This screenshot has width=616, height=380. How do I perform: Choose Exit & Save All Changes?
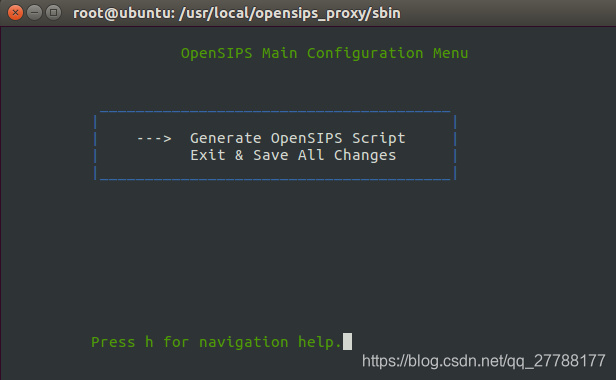(x=293, y=155)
